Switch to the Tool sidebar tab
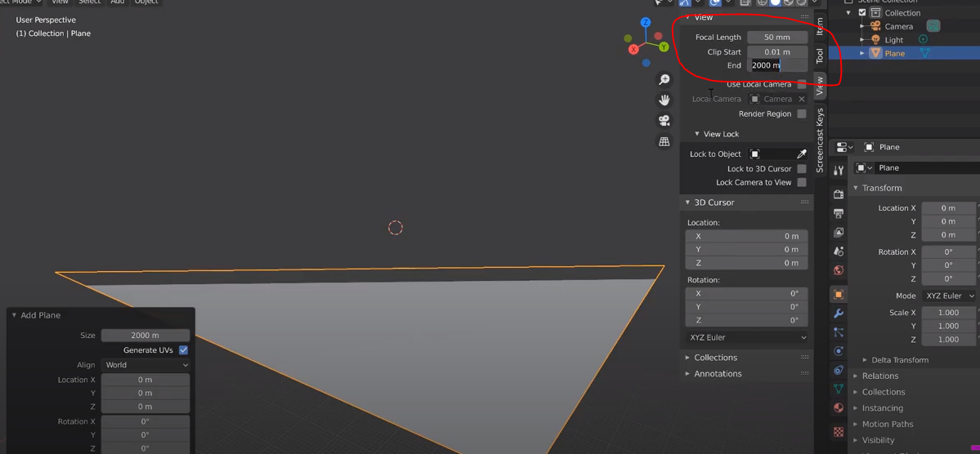980x454 pixels. (x=821, y=56)
